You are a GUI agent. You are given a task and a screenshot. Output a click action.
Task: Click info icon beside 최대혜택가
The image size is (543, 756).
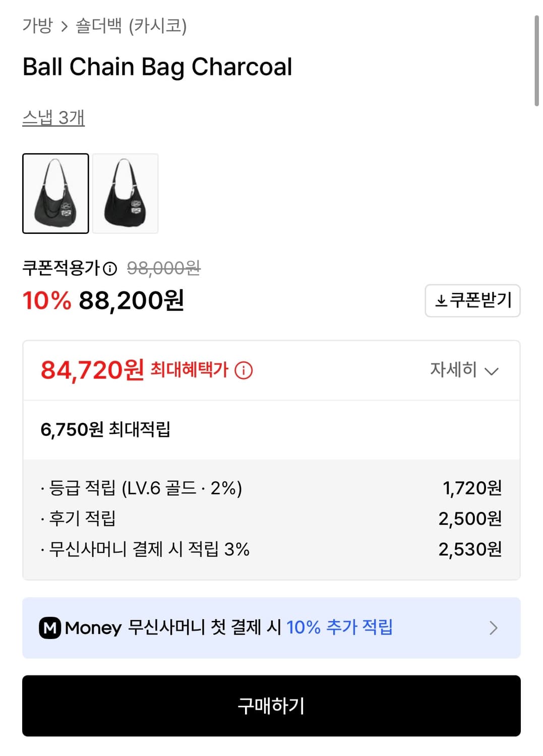244,370
